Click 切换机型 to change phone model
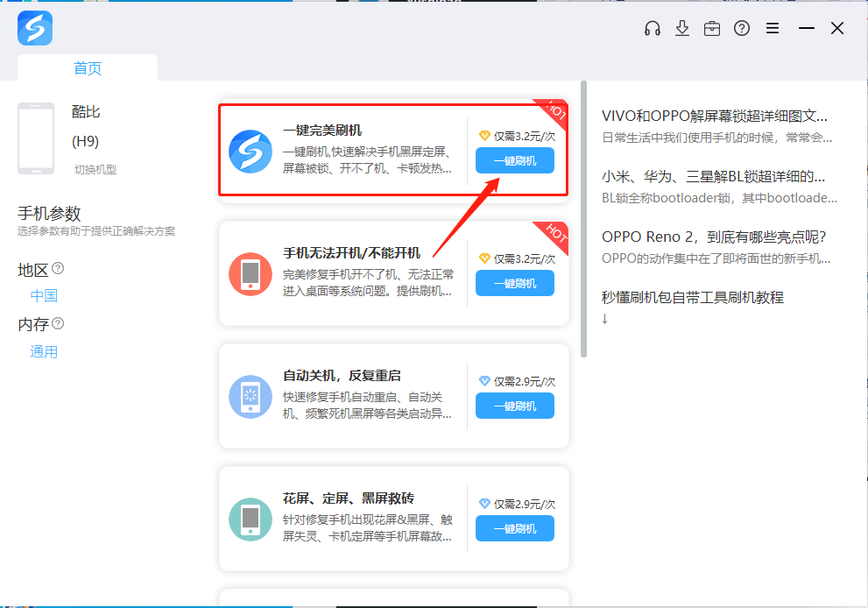This screenshot has width=868, height=608. 95,169
